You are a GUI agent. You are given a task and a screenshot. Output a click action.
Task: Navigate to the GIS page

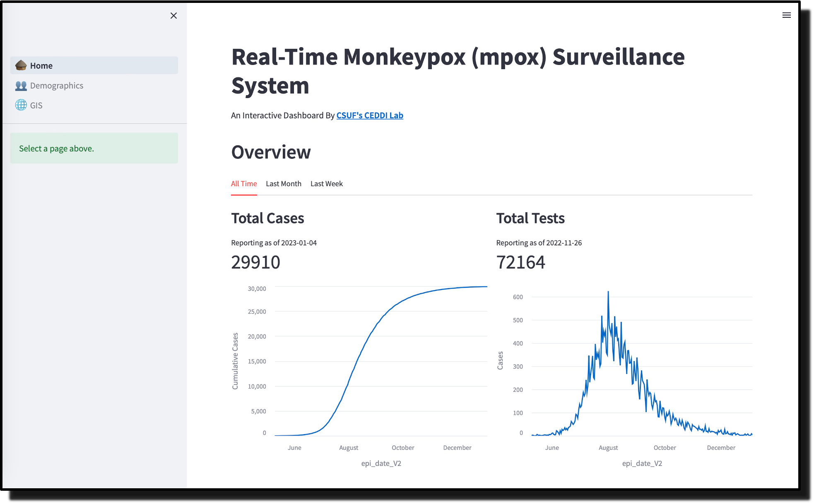pos(36,106)
